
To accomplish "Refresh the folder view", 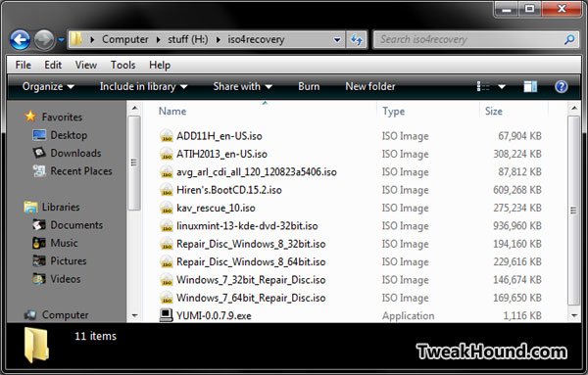I will point(357,39).
